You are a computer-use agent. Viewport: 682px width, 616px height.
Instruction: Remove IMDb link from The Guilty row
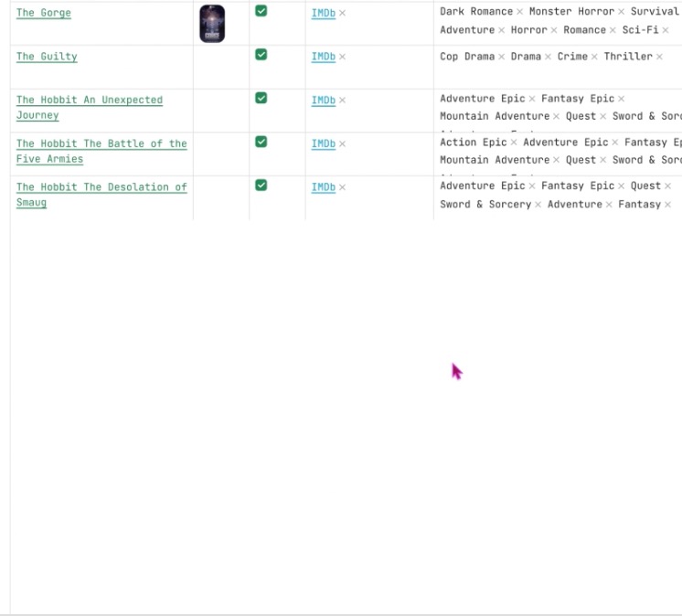tap(343, 57)
